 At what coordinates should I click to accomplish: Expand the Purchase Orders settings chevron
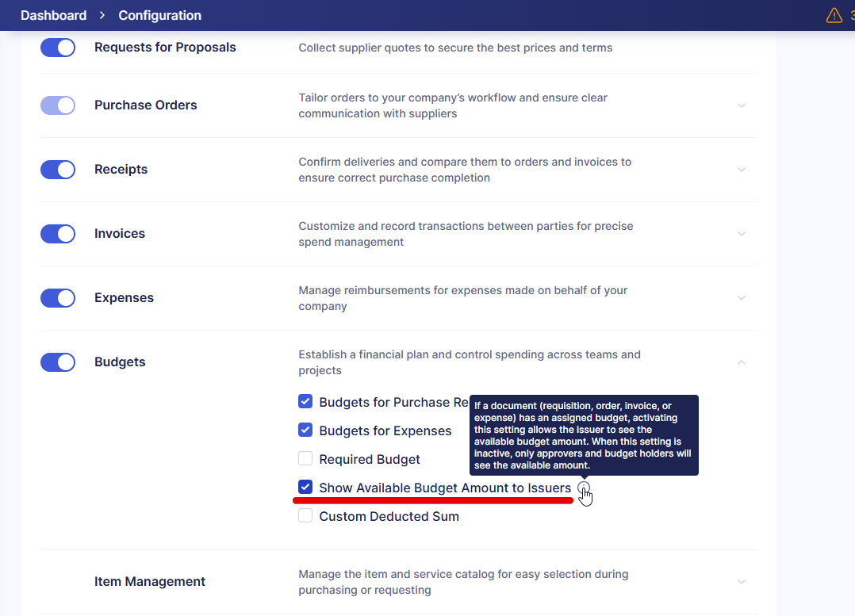tap(742, 105)
